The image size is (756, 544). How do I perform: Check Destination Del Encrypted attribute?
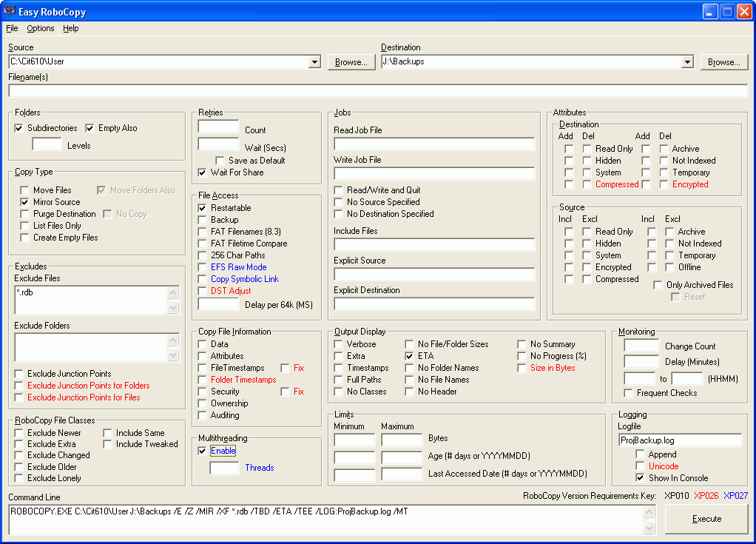664,185
